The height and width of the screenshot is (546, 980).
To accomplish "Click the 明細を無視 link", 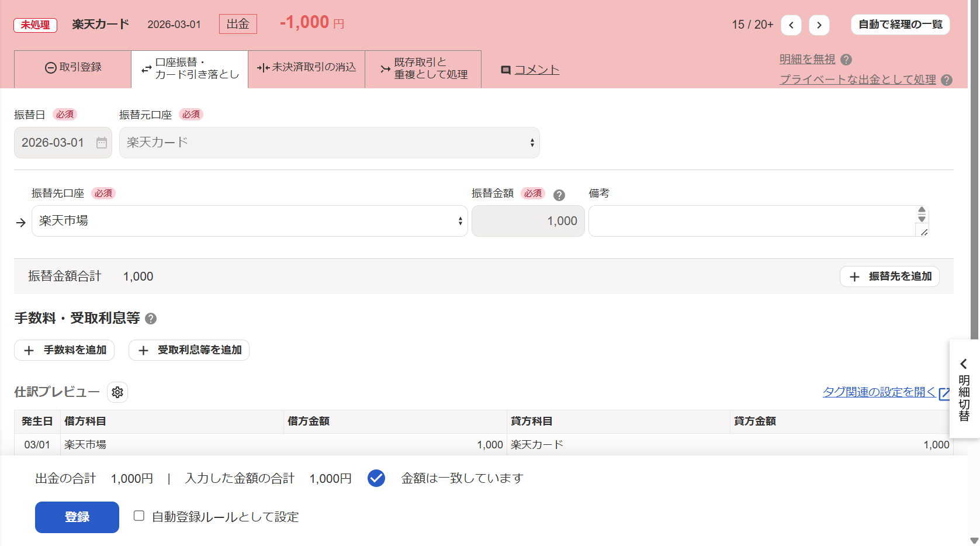I will [808, 60].
